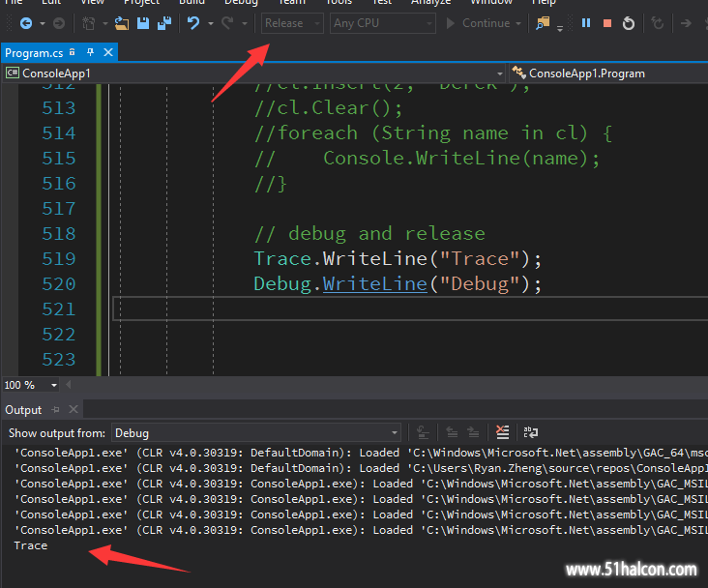Open the ConsoleApp1.Program type navigation dropdown
Image resolution: width=708 pixels, height=588 pixels.
(608, 73)
